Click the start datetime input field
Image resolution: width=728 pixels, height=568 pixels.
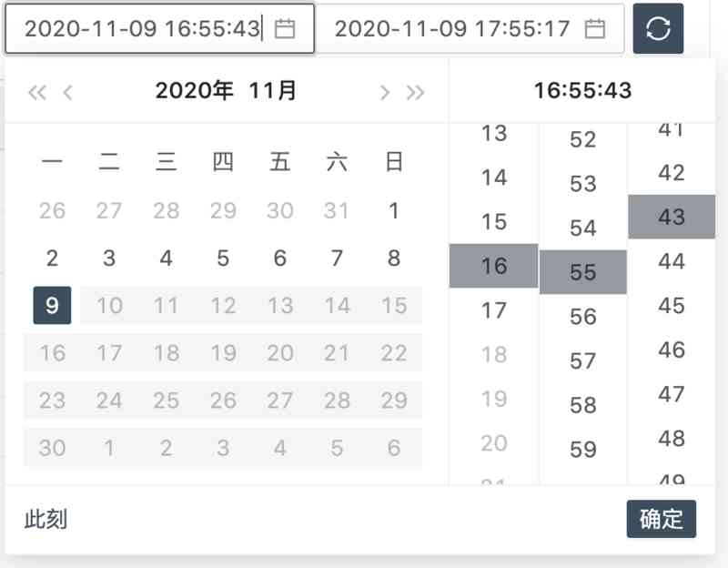pyautogui.click(x=142, y=29)
